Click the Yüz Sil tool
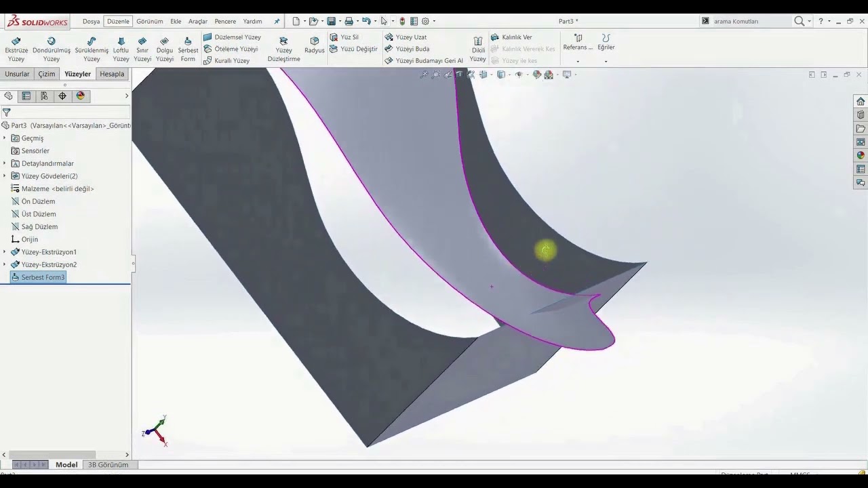The height and width of the screenshot is (488, 868). tap(344, 37)
